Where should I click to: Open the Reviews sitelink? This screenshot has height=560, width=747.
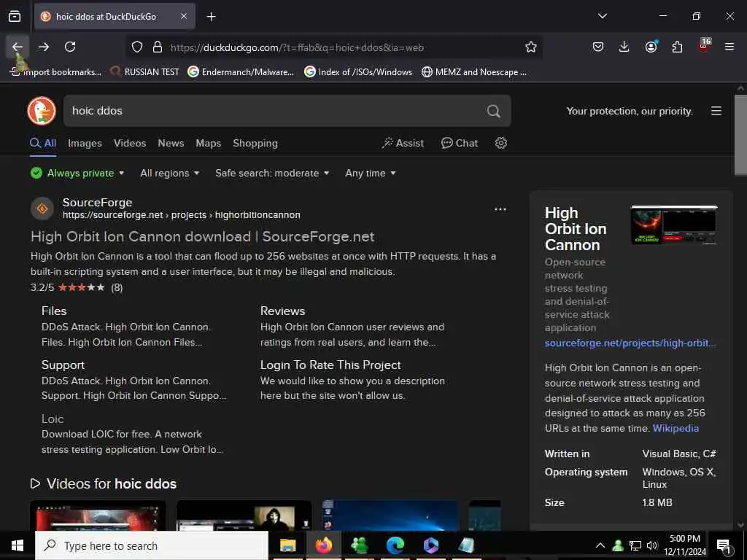pyautogui.click(x=282, y=311)
